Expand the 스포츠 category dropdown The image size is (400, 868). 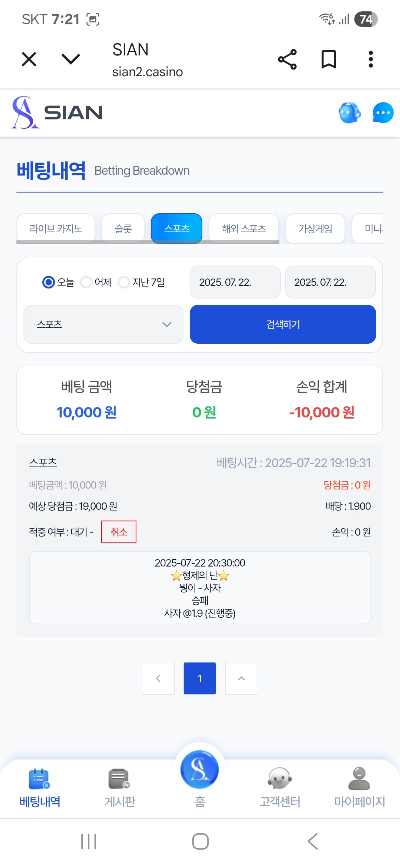point(103,324)
